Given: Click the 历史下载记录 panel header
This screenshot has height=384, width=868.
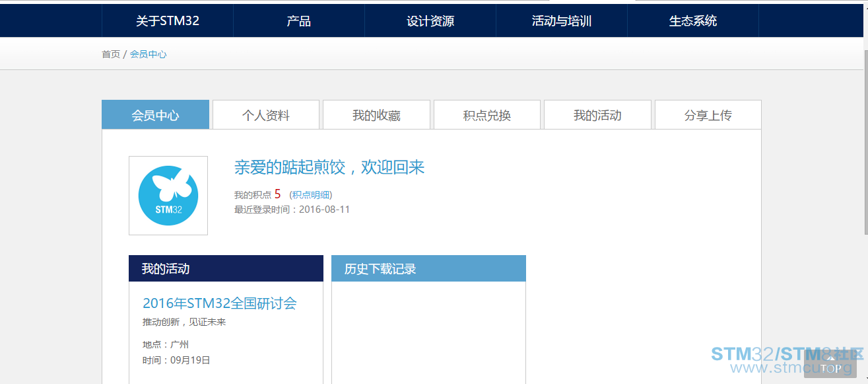Looking at the screenshot, I should point(428,268).
